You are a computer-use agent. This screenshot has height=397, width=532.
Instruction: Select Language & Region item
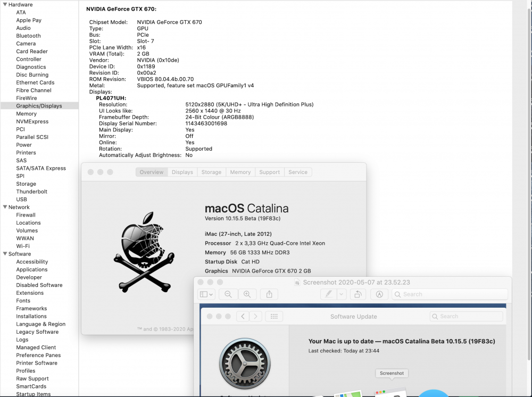pos(41,324)
